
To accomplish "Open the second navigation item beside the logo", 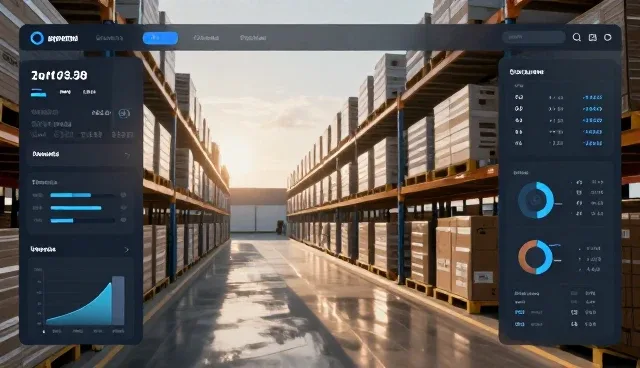I will (109, 38).
